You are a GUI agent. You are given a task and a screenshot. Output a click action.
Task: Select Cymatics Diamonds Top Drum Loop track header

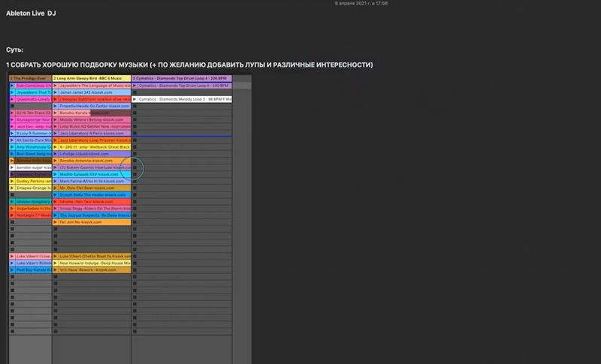pos(181,78)
